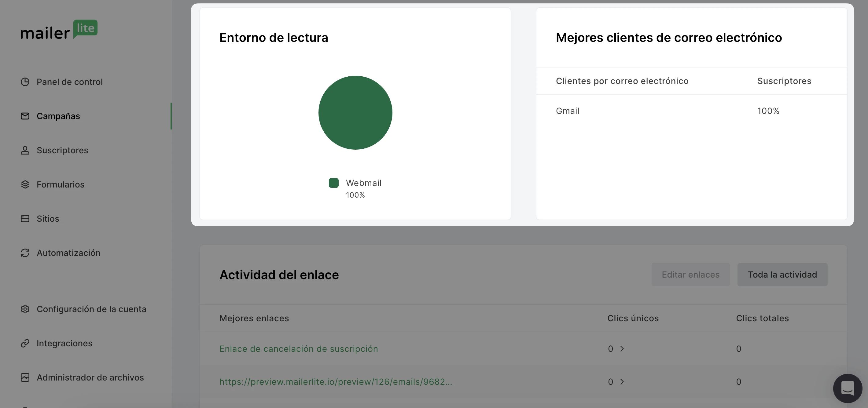Image resolution: width=868 pixels, height=408 pixels.
Task: Expand unique clicks chevron for cancelación row
Action: point(622,349)
